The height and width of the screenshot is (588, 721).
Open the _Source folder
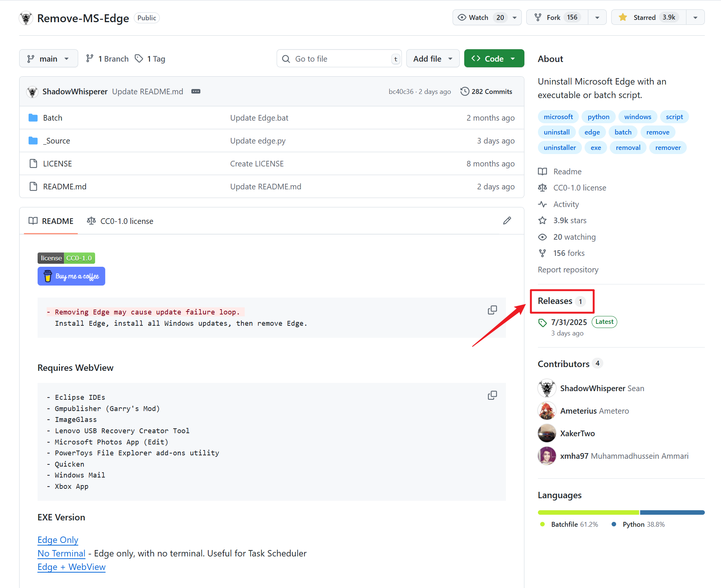tap(56, 141)
